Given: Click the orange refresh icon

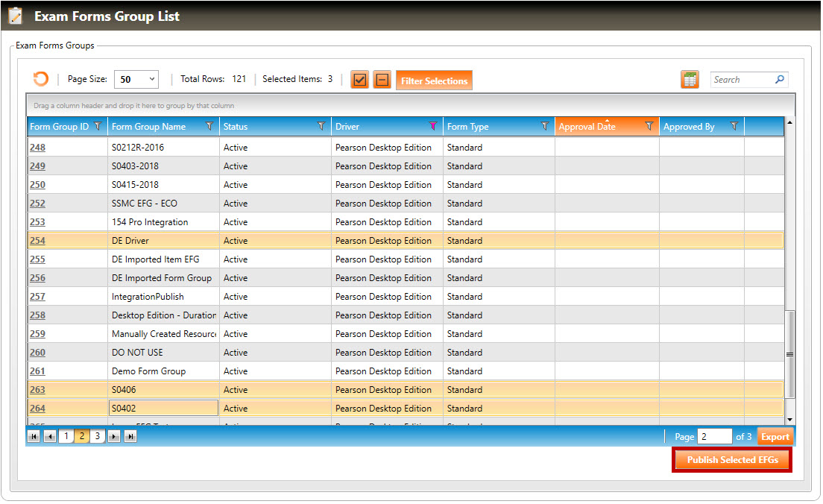Looking at the screenshot, I should pyautogui.click(x=41, y=79).
